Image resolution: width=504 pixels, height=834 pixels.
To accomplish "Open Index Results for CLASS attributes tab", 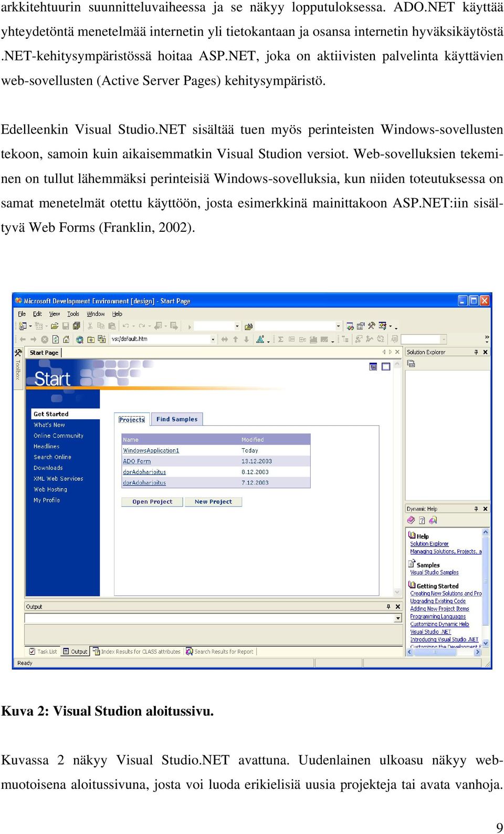I will [x=136, y=652].
